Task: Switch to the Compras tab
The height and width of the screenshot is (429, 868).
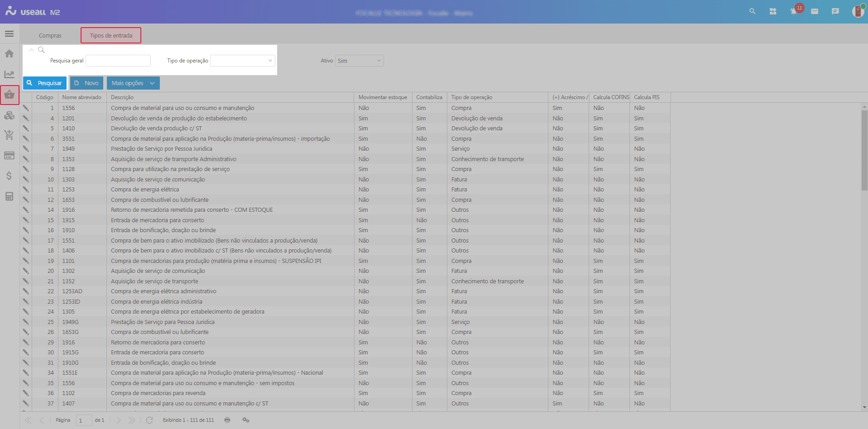Action: point(50,35)
